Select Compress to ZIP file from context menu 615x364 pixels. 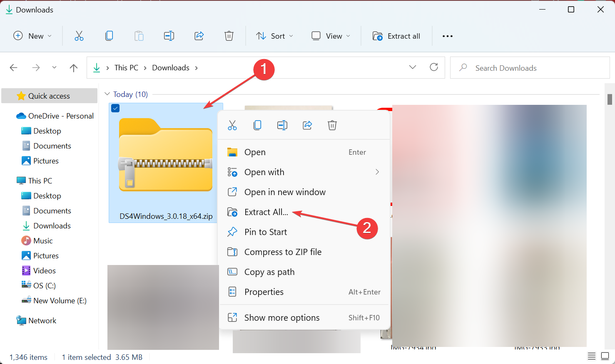[x=283, y=252]
